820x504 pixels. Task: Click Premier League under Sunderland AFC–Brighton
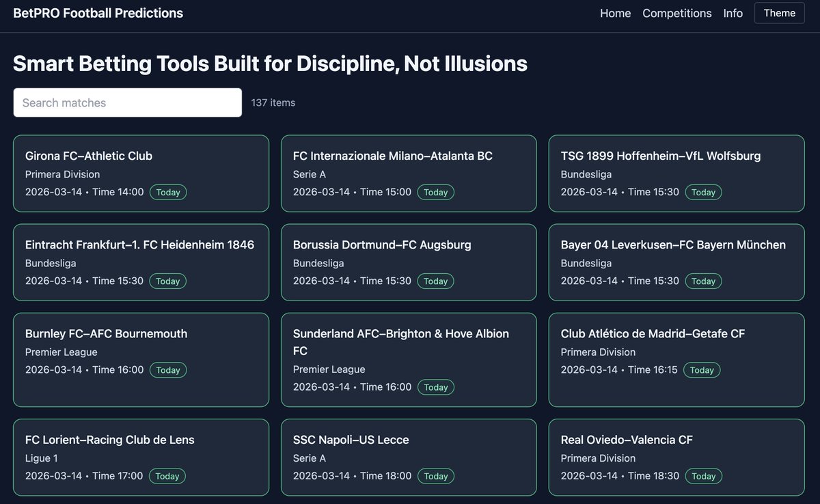329,369
